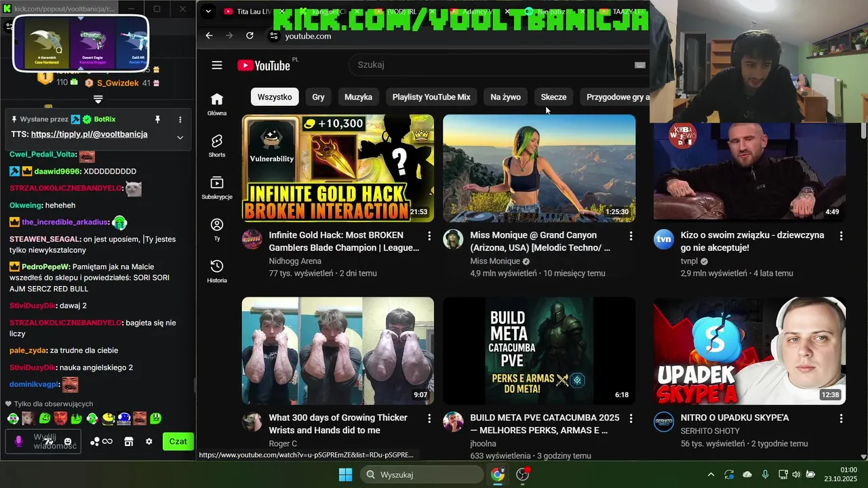Screen dimensions: 868x488
Task: Click the YouTube logo
Action: point(264,65)
